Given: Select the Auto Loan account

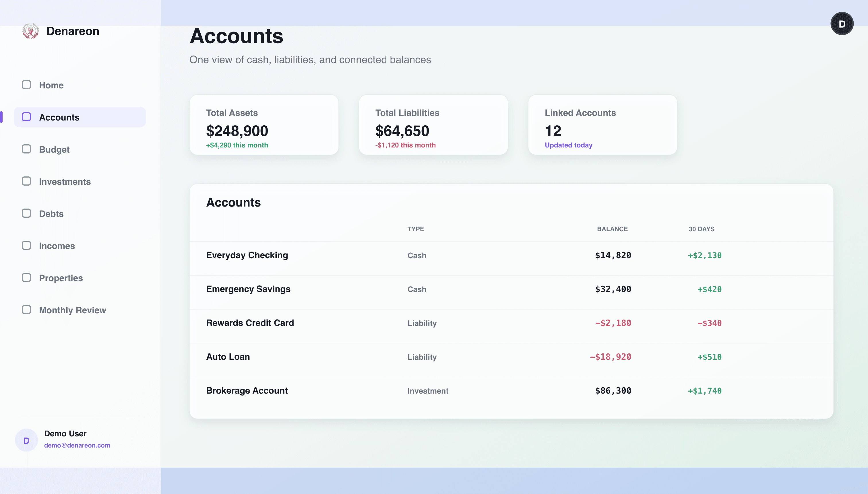Looking at the screenshot, I should coord(511,360).
